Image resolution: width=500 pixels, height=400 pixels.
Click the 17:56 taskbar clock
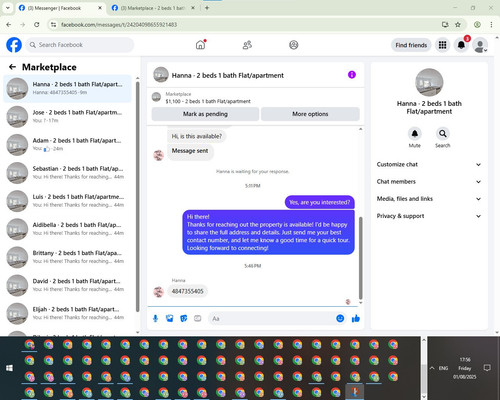click(x=465, y=360)
